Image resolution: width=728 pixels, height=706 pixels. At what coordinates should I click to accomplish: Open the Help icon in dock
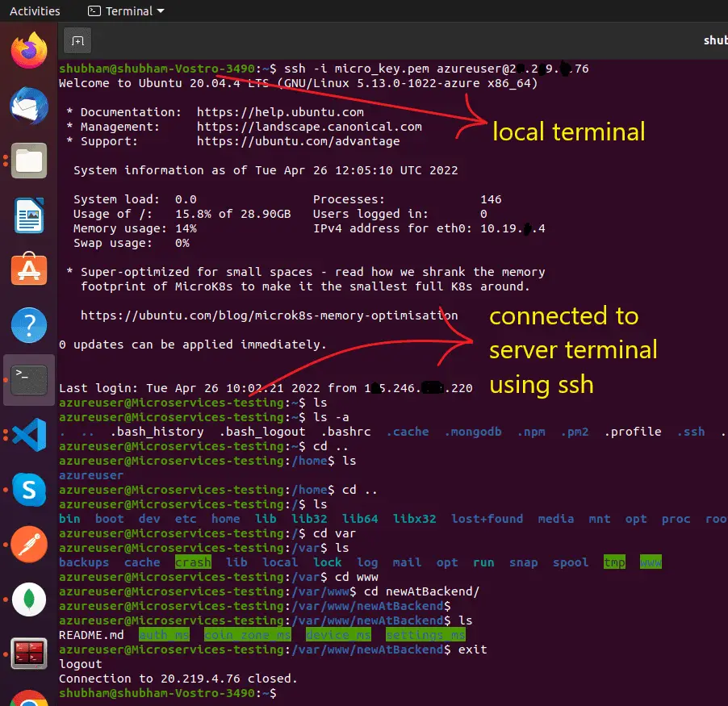[x=29, y=325]
